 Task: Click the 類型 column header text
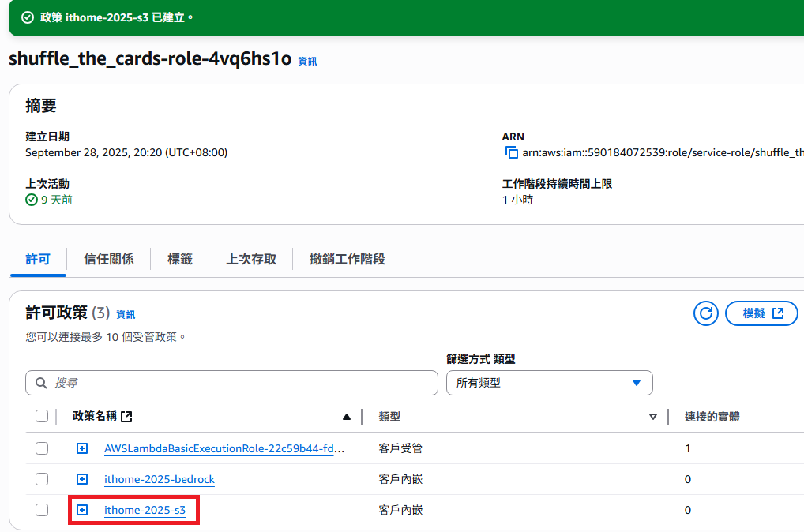389,417
